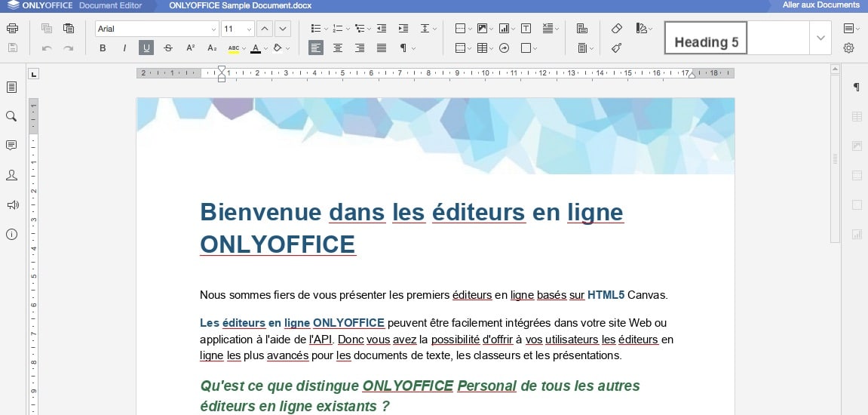This screenshot has width=868, height=415.
Task: Open the About info panel
Action: point(11,235)
